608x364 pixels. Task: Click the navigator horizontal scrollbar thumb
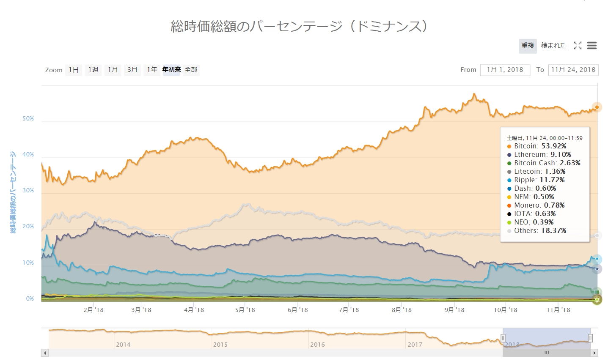point(546,353)
